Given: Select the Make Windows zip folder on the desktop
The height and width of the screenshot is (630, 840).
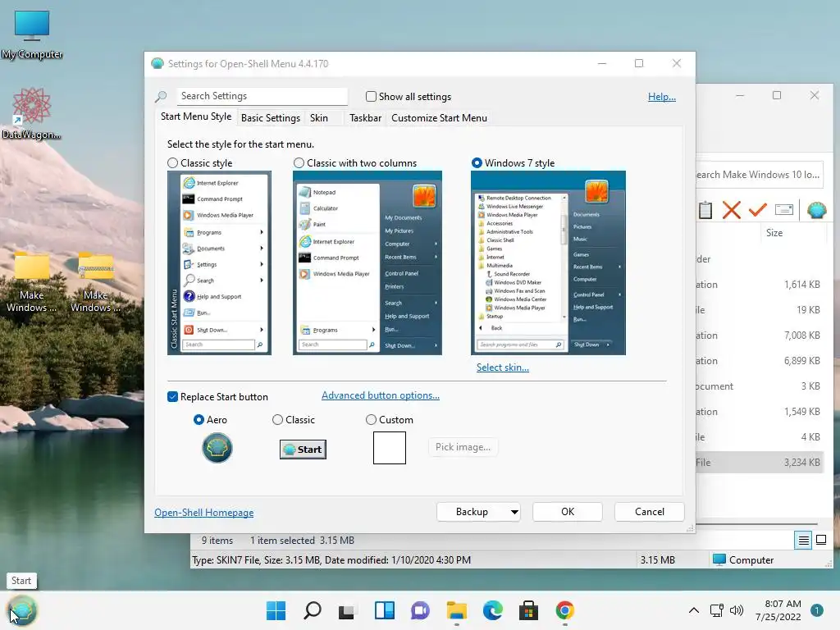Looking at the screenshot, I should (x=95, y=282).
